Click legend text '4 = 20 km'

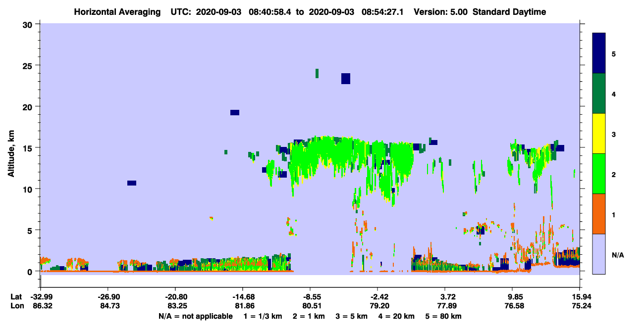397,316
